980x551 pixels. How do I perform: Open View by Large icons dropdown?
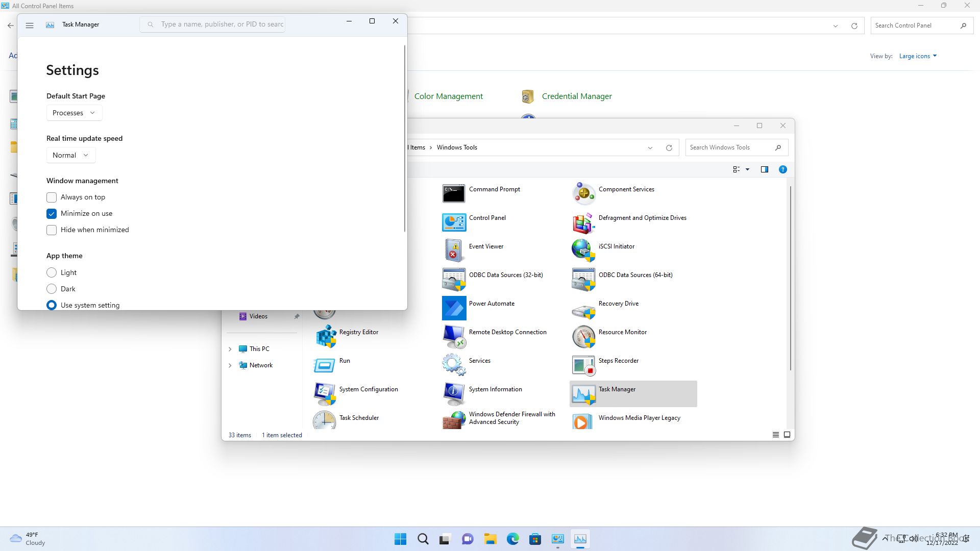(918, 56)
